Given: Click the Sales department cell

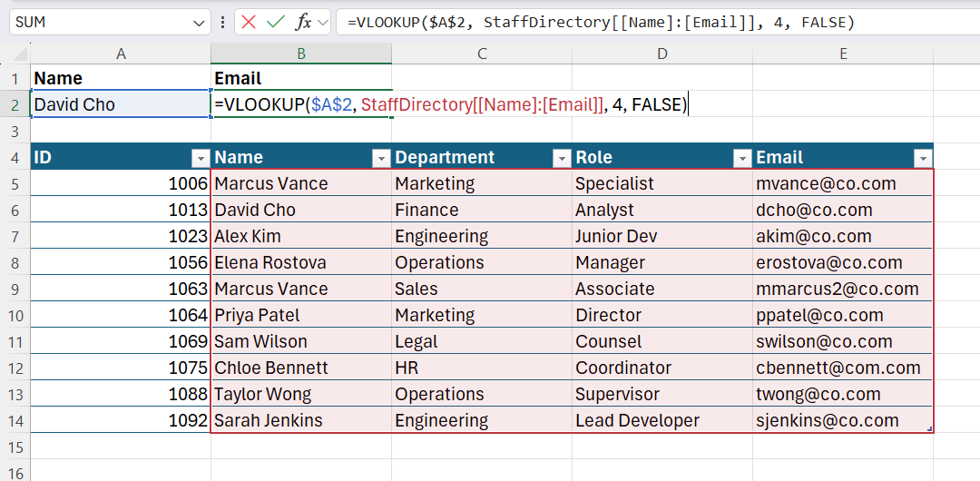Looking at the screenshot, I should click(x=482, y=289).
